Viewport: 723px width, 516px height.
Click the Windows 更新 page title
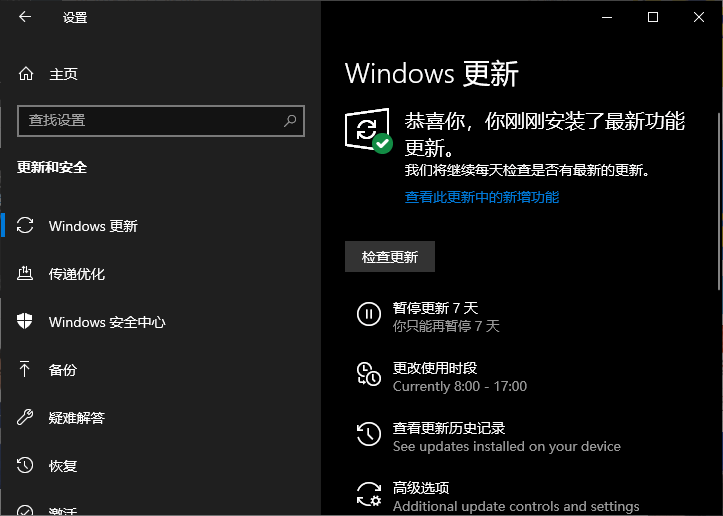pyautogui.click(x=432, y=74)
